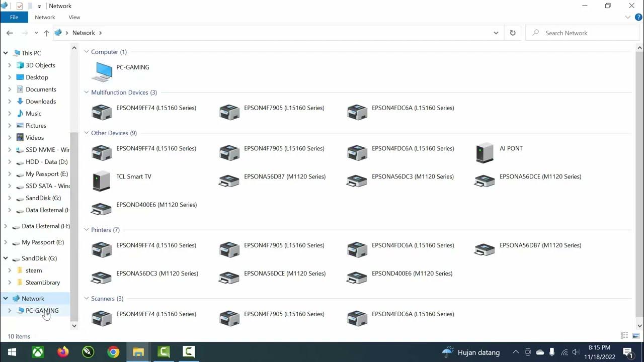This screenshot has height=362, width=644.
Task: Open volume control in system tray
Action: [x=576, y=352]
